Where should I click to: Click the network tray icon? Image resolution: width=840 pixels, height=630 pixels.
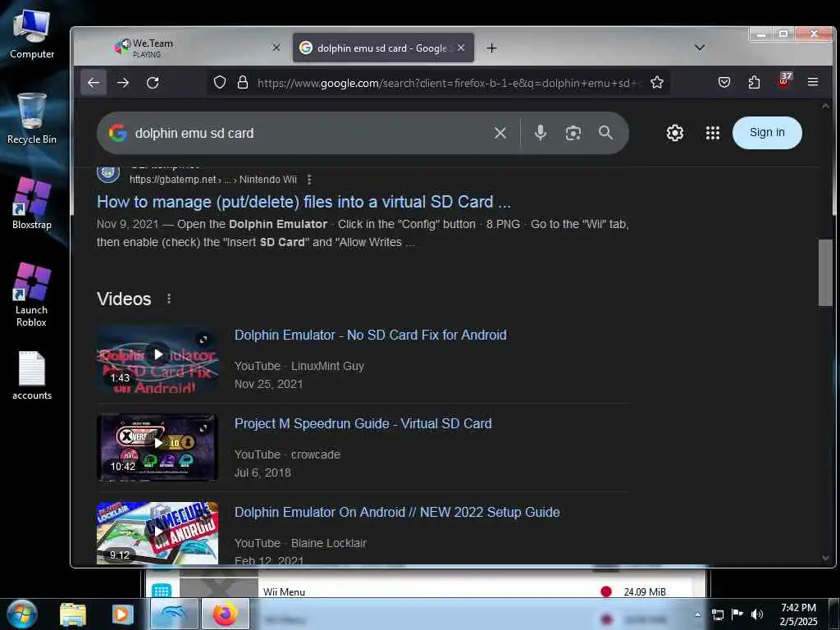pos(717,614)
